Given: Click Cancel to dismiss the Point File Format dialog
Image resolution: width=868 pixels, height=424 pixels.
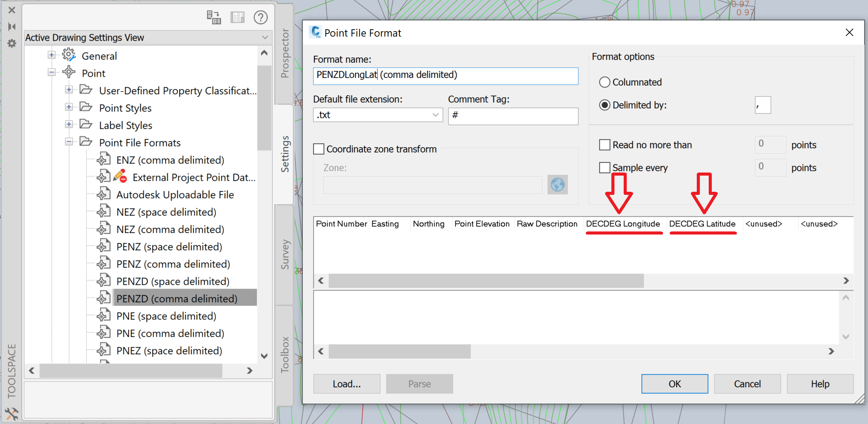Looking at the screenshot, I should pyautogui.click(x=747, y=384).
